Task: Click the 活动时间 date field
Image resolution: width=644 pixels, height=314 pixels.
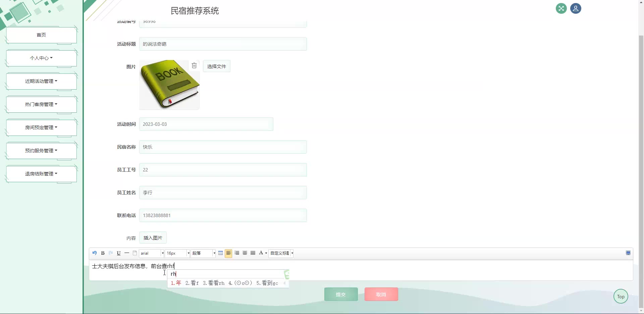Action: point(206,124)
